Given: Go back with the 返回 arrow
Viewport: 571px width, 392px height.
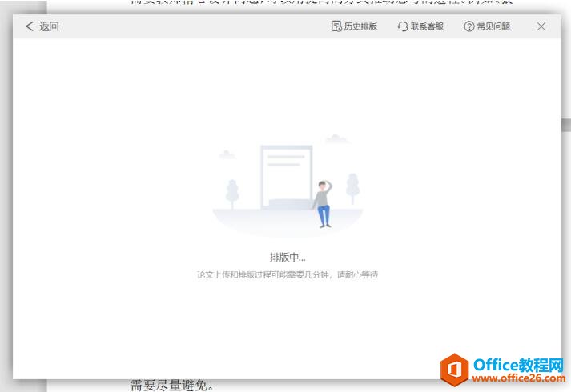Looking at the screenshot, I should [x=30, y=26].
